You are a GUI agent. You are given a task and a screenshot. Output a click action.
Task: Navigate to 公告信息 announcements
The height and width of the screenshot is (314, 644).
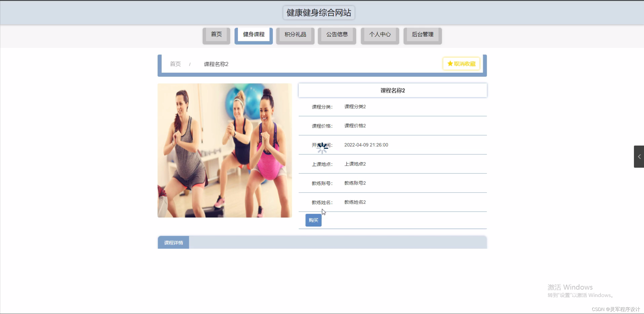tap(337, 34)
